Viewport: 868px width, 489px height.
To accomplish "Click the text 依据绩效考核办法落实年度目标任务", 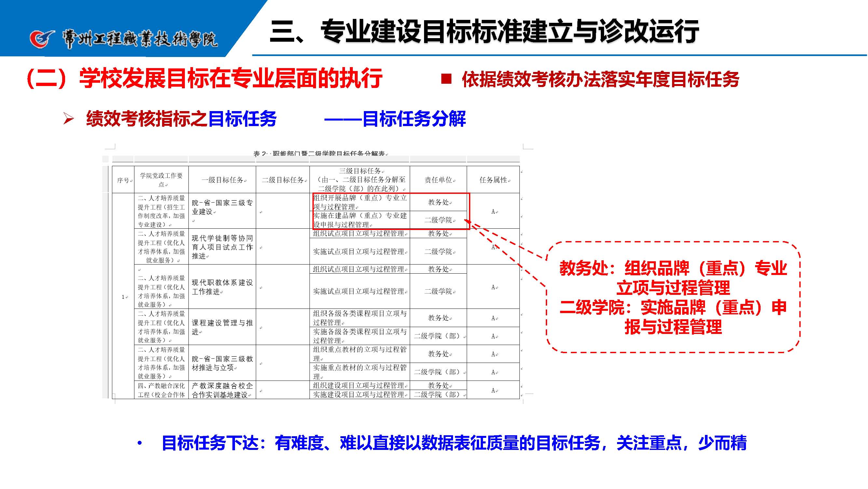I will point(600,79).
